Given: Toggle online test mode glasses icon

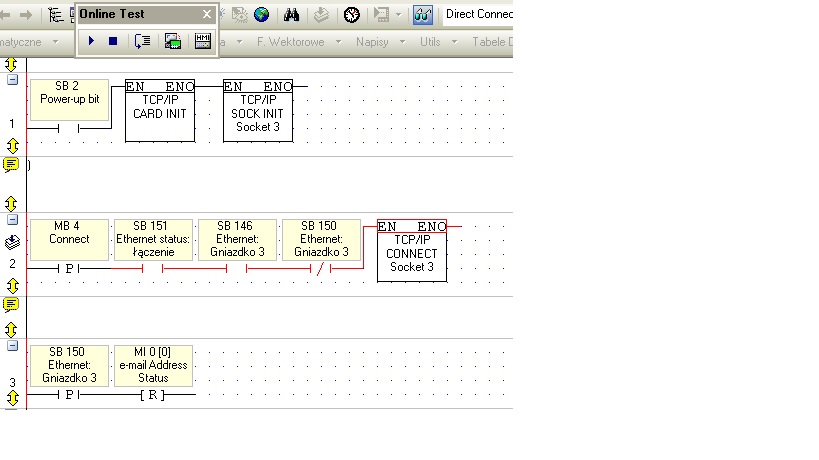Looking at the screenshot, I should [423, 15].
